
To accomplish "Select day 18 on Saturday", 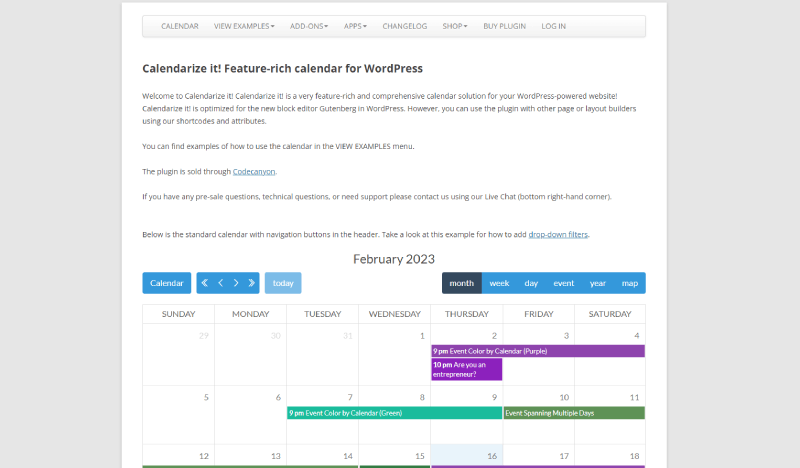I will pyautogui.click(x=610, y=456).
